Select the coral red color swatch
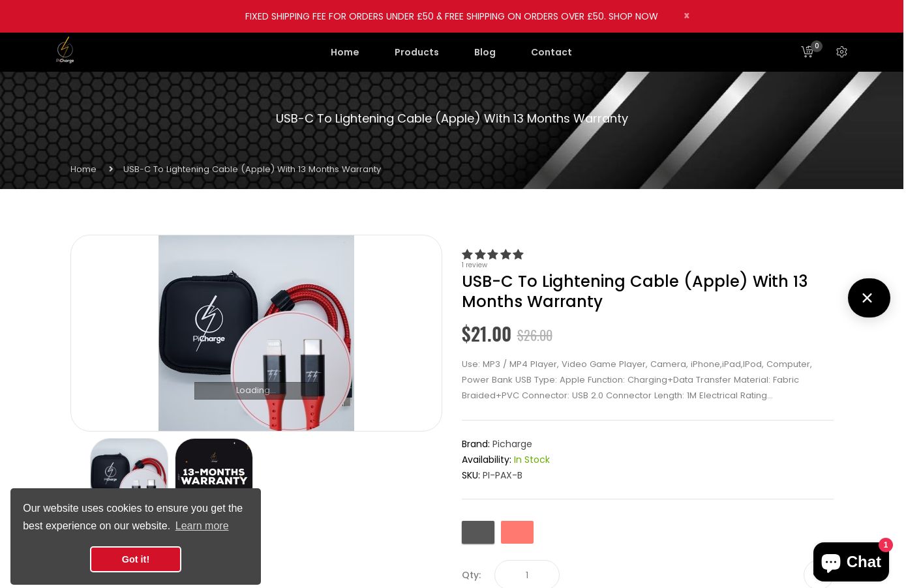Image resolution: width=906 pixels, height=588 pixels. 517,532
